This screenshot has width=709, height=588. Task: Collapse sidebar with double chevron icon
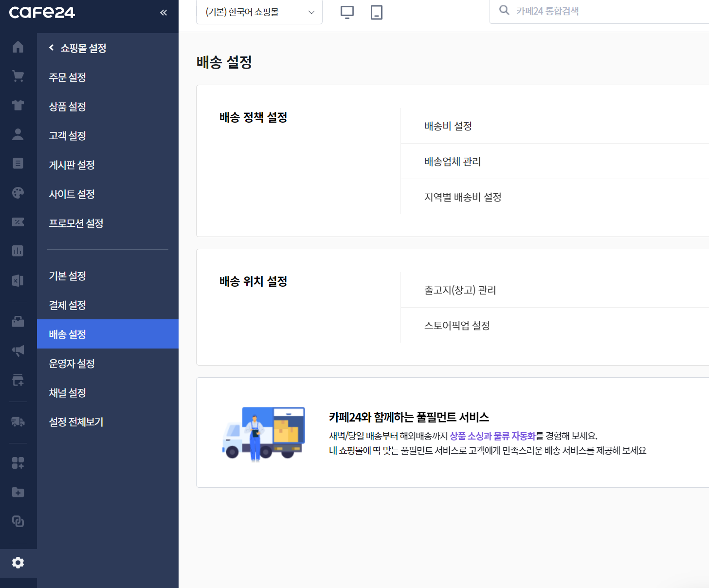(x=164, y=13)
